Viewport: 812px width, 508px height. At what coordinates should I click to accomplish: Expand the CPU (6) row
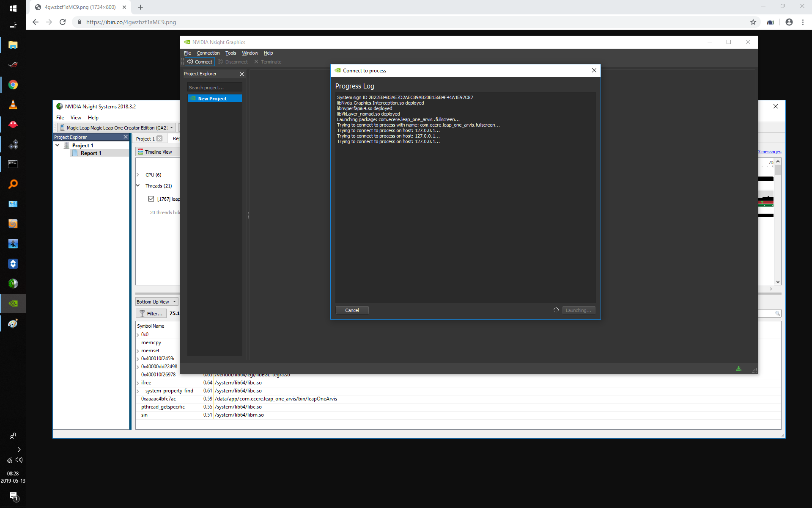tap(138, 175)
